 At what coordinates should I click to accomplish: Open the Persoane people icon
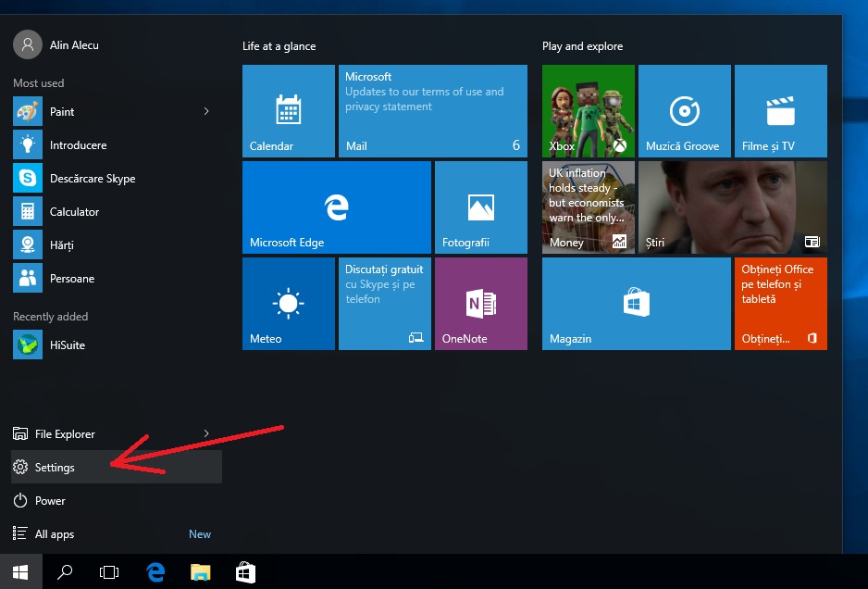click(28, 278)
